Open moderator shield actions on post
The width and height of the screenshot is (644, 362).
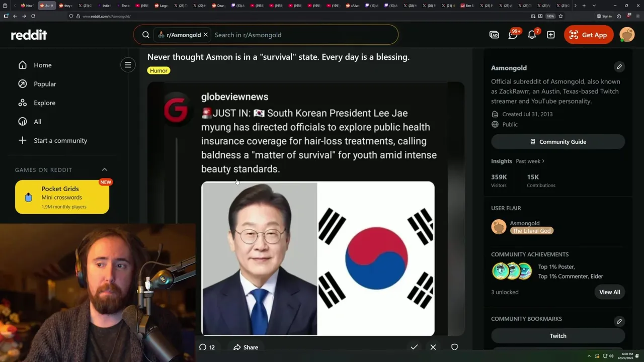coord(454,347)
